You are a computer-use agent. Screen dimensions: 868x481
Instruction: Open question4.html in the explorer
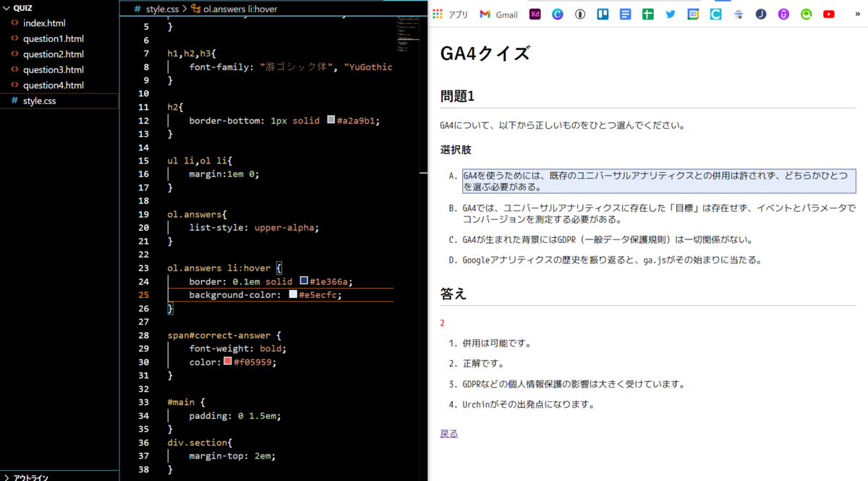[x=59, y=85]
